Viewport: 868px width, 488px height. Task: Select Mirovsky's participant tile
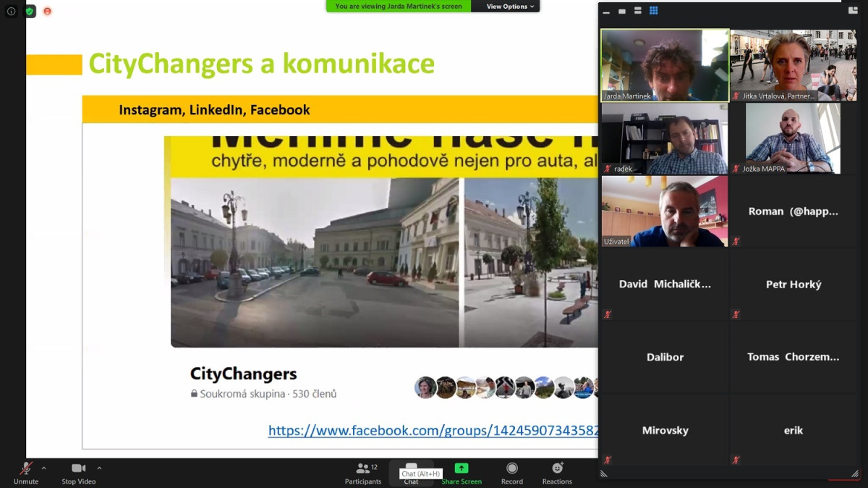pyautogui.click(x=665, y=430)
